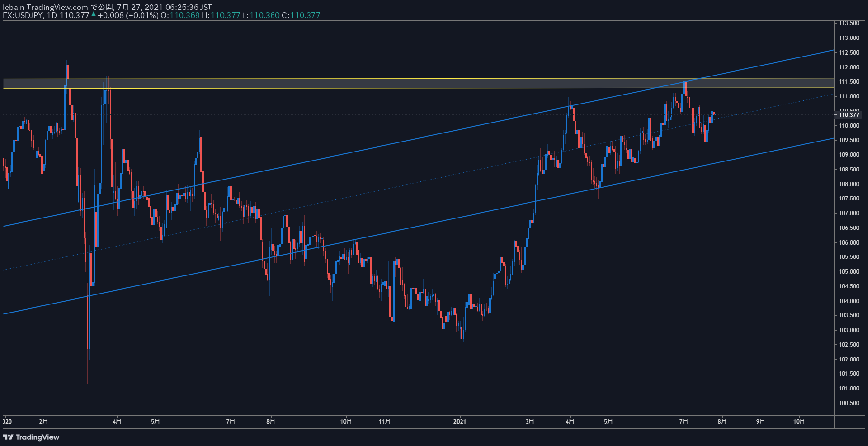Click the 105.000 price axis label
This screenshot has width=868, height=446.
(849, 272)
